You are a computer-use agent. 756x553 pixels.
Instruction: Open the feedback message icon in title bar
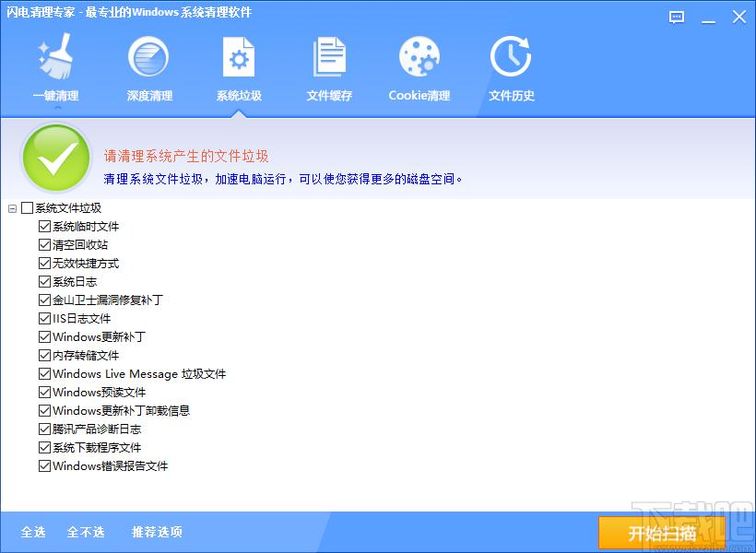[x=677, y=18]
